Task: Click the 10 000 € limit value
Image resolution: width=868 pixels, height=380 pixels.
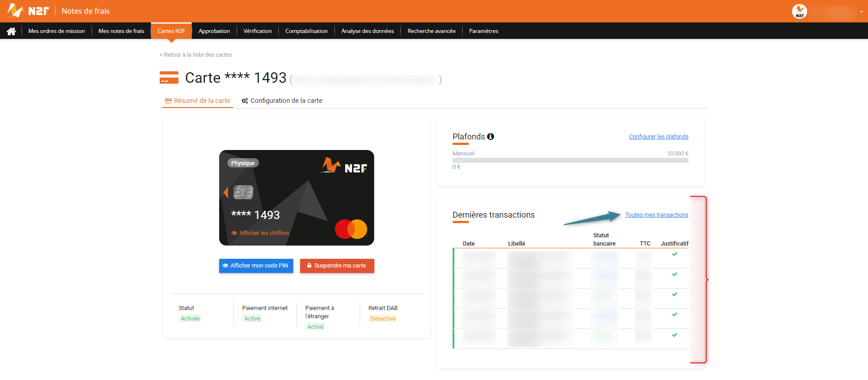Action: [x=678, y=154]
